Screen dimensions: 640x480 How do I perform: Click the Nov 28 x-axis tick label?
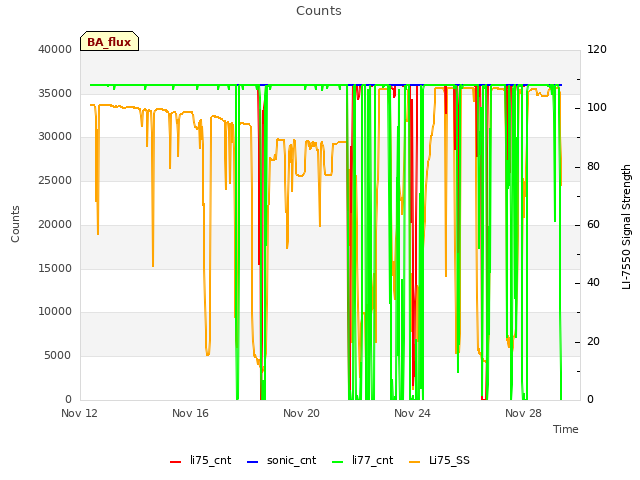(523, 413)
